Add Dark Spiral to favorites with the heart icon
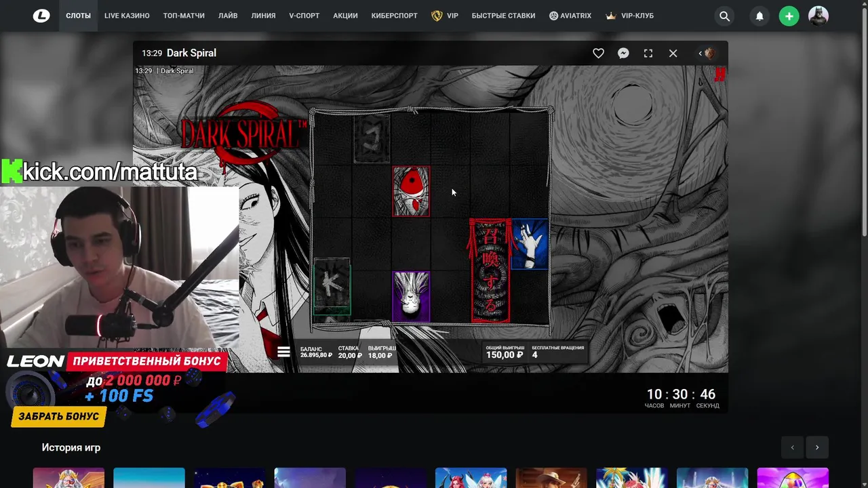The height and width of the screenshot is (488, 868). point(598,53)
